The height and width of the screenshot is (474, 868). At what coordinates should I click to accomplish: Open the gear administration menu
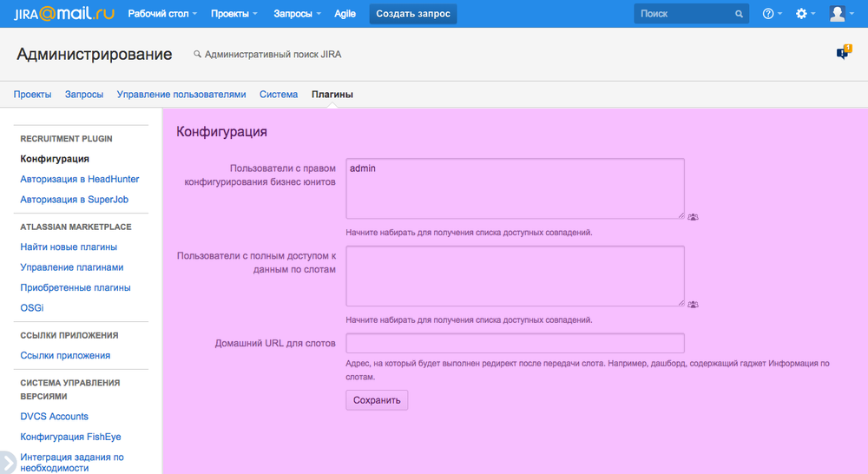[805, 14]
